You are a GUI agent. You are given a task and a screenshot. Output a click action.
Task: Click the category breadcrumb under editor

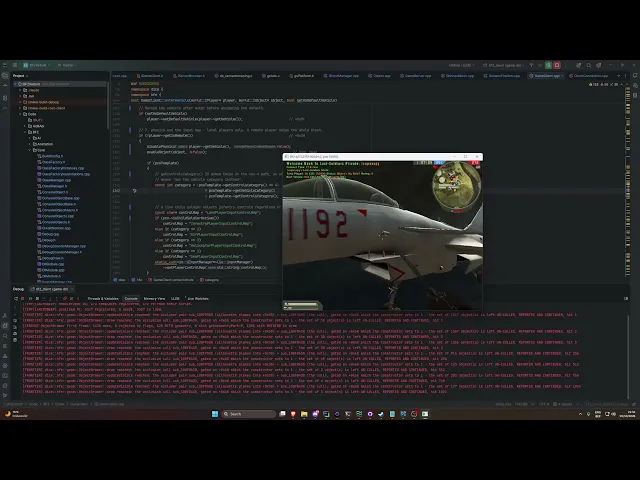pyautogui.click(x=209, y=280)
